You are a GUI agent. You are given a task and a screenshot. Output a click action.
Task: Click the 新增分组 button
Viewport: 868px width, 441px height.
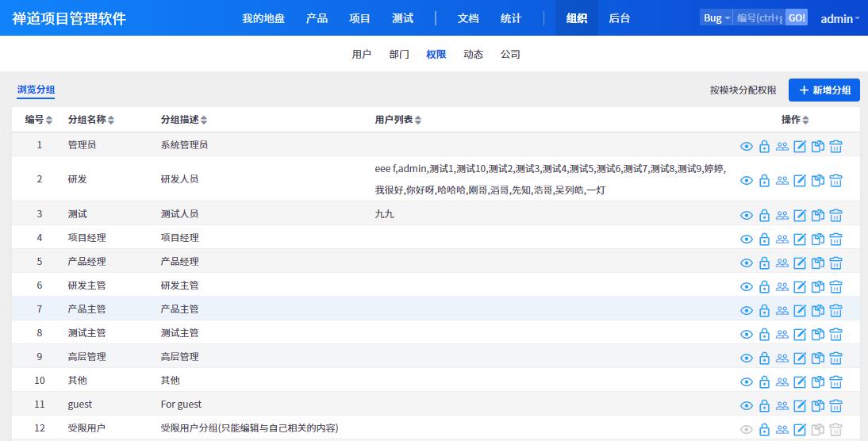click(824, 90)
